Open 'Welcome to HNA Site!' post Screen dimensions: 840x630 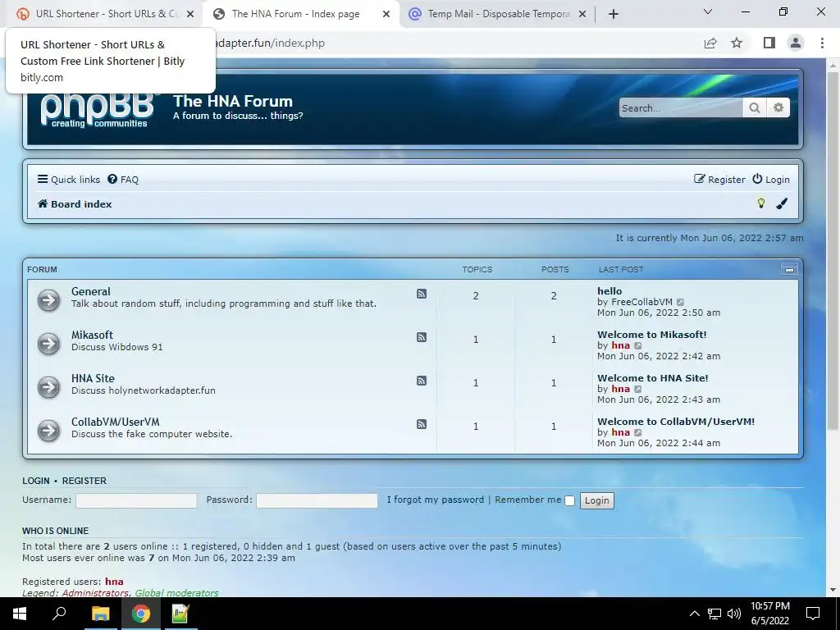653,377
